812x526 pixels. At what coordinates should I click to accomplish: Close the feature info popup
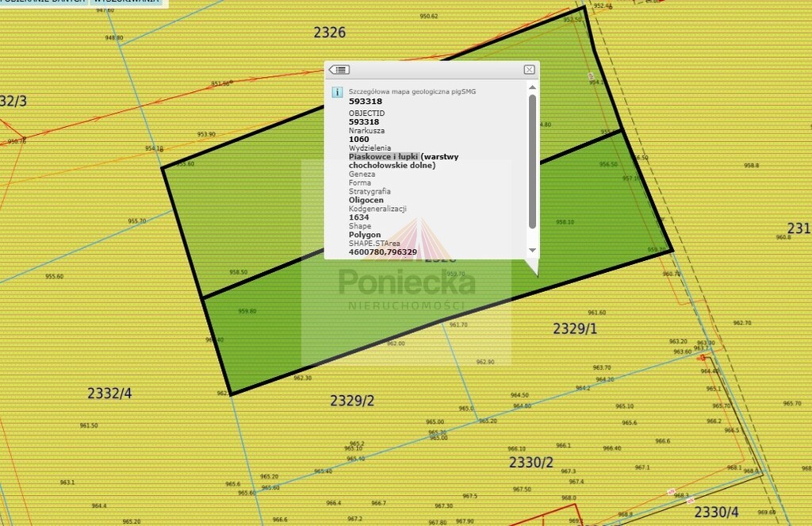coord(529,70)
